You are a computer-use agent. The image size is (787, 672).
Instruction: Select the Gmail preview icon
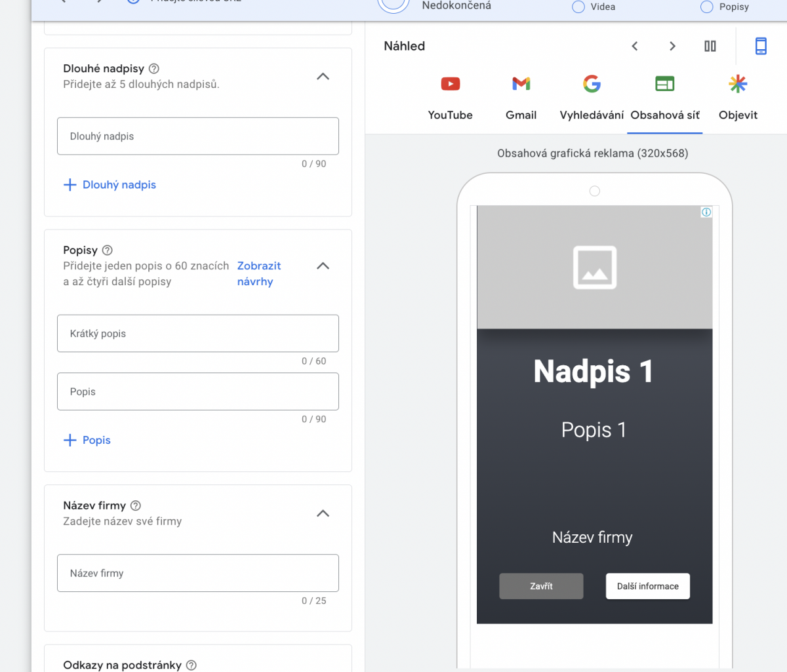[521, 84]
